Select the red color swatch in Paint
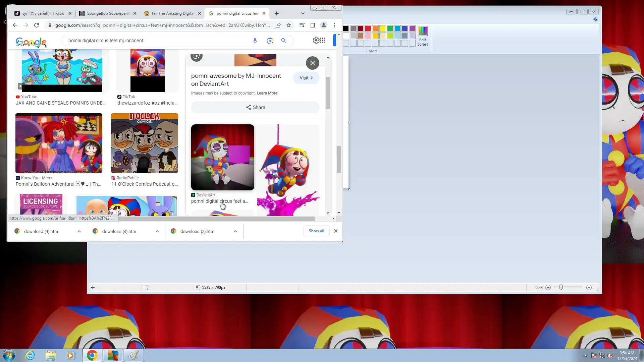The image size is (644, 362). 368,28
